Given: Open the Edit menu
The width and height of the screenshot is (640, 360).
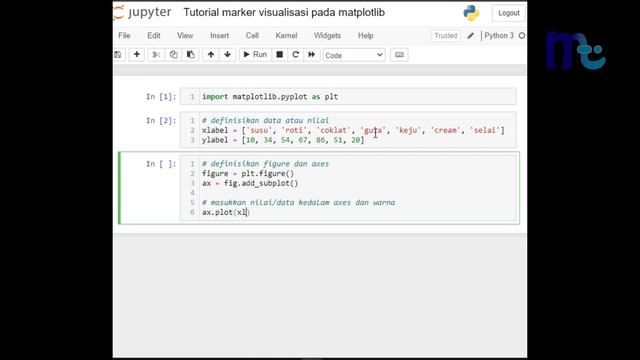Looking at the screenshot, I should [153, 36].
